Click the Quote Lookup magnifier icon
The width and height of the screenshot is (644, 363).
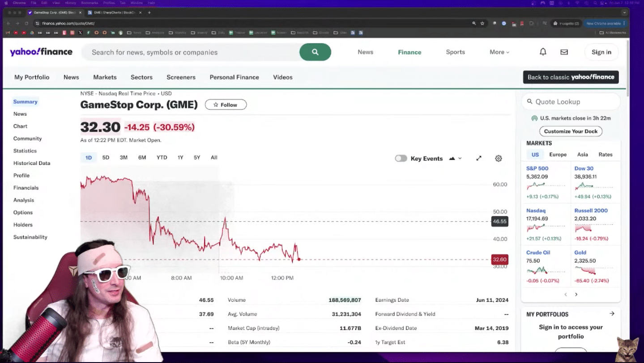[x=529, y=101]
